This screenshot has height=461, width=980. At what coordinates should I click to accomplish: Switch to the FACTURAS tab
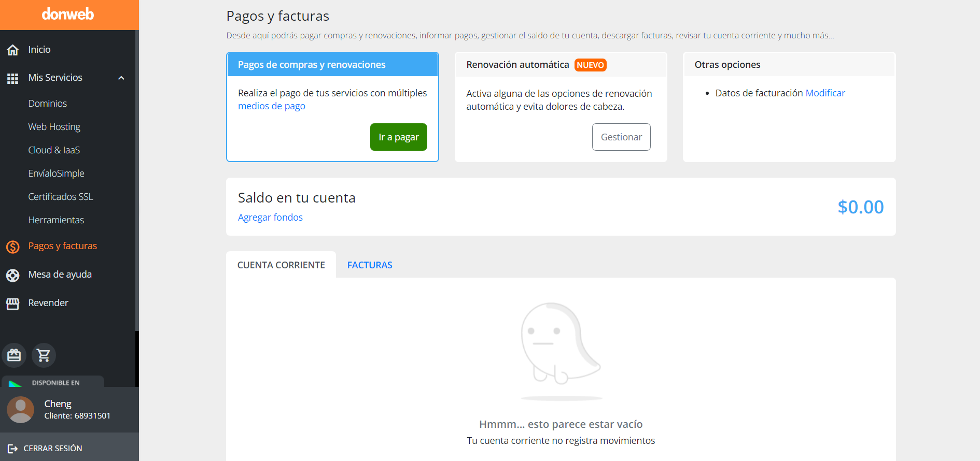point(370,265)
